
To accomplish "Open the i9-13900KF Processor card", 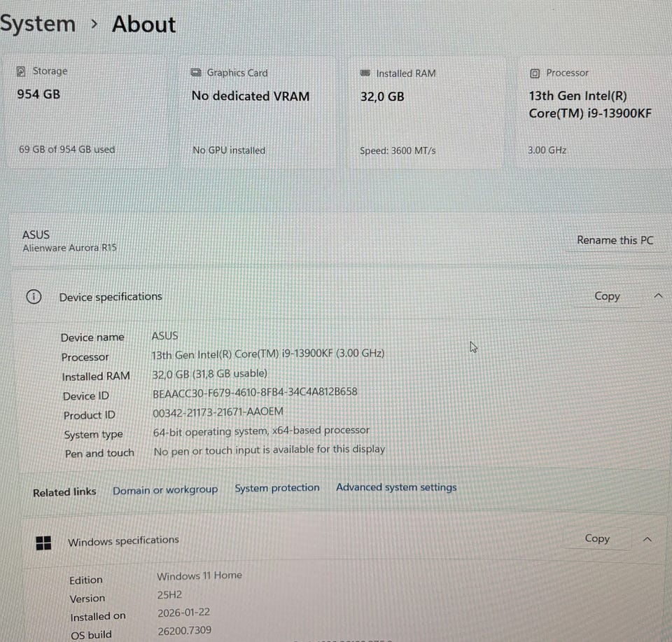I will pyautogui.click(x=593, y=112).
